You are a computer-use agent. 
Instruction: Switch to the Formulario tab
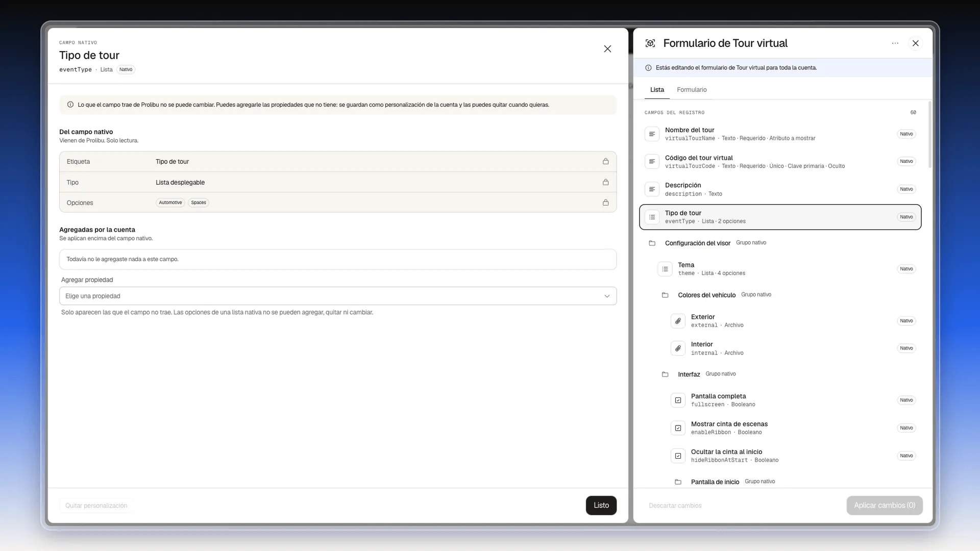point(692,90)
